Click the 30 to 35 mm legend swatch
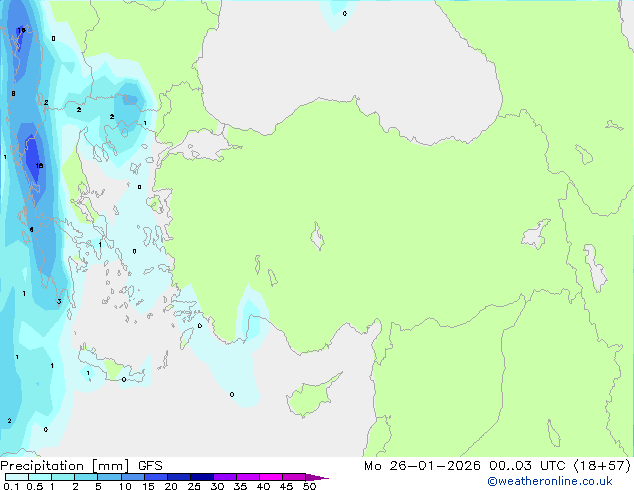The height and width of the screenshot is (490, 634). click(225, 477)
